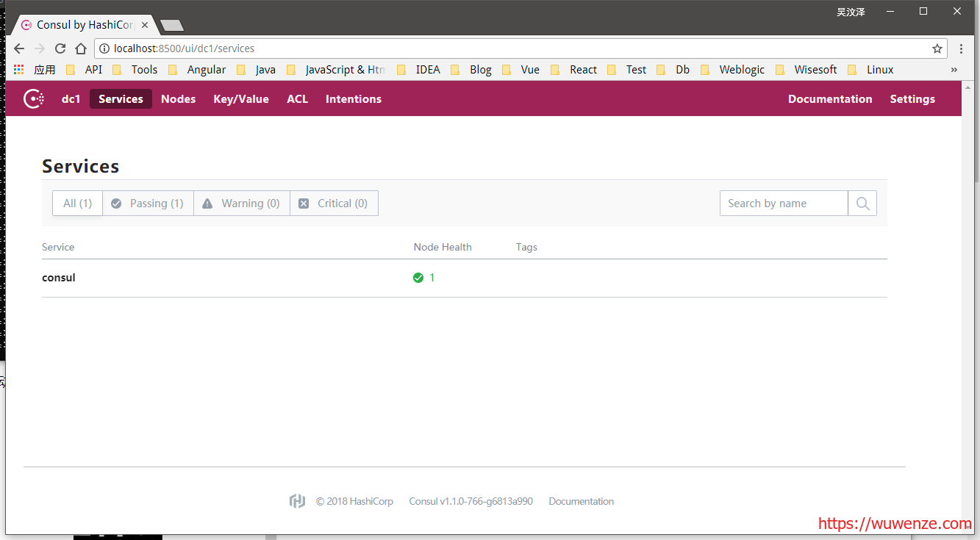The width and height of the screenshot is (980, 540).
Task: Click the search magnifier button
Action: pos(862,204)
